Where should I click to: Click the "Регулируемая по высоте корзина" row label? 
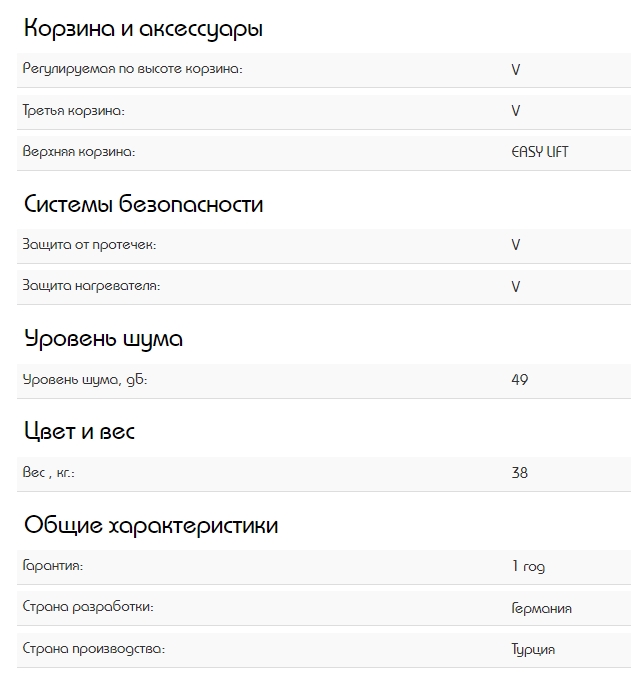pyautogui.click(x=133, y=69)
